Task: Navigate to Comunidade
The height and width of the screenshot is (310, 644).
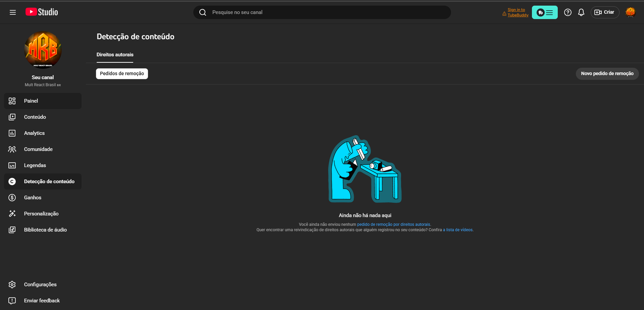Action: point(43,149)
